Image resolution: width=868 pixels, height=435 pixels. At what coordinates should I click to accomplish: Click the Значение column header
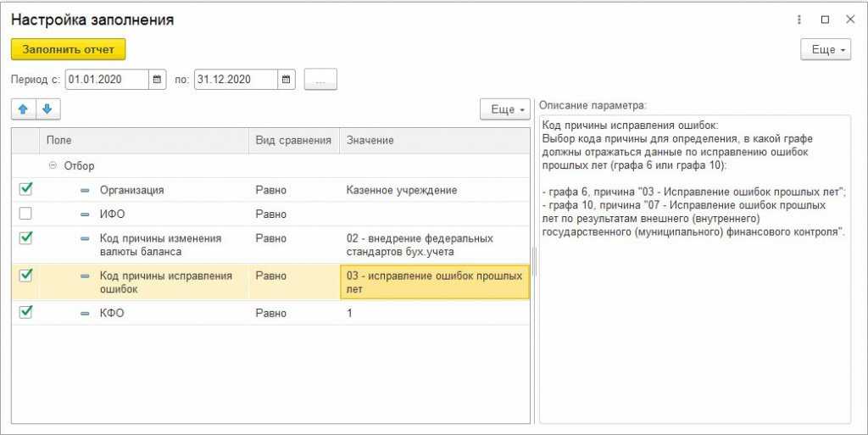click(435, 141)
